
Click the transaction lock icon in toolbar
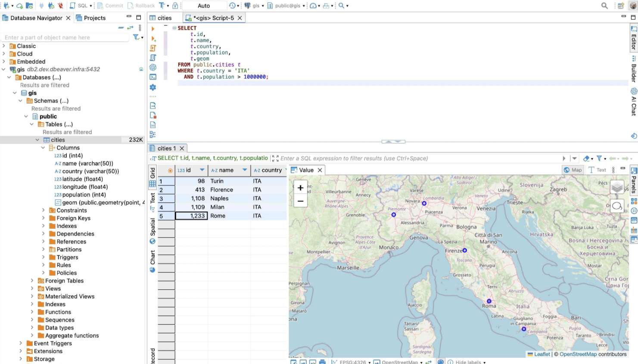pyautogui.click(x=175, y=6)
